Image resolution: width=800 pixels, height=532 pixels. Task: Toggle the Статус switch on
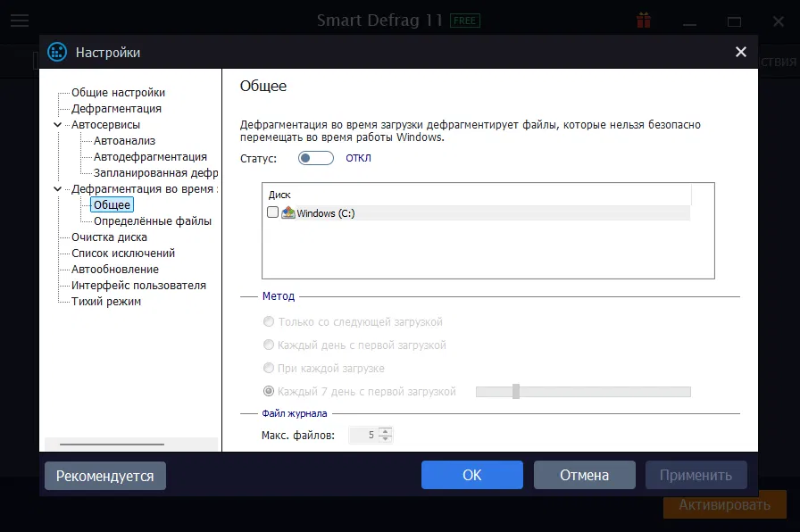pos(316,158)
